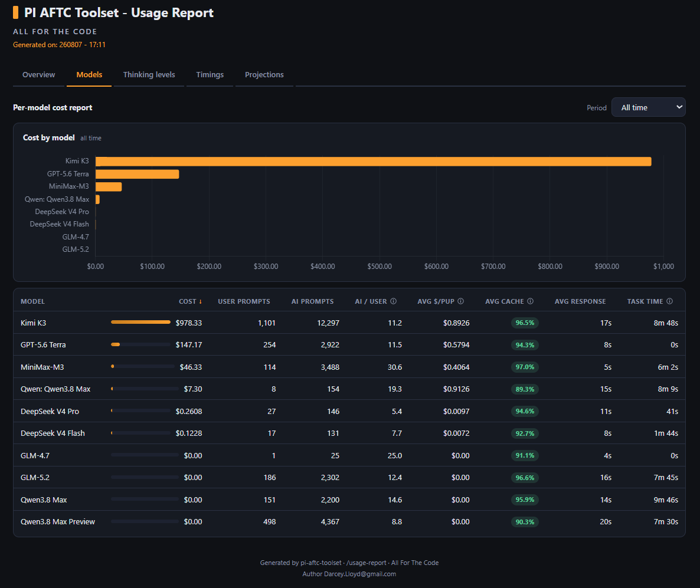Sort table by USER PROMPTS header
Viewport: 700px width, 588px height.
pyautogui.click(x=244, y=301)
